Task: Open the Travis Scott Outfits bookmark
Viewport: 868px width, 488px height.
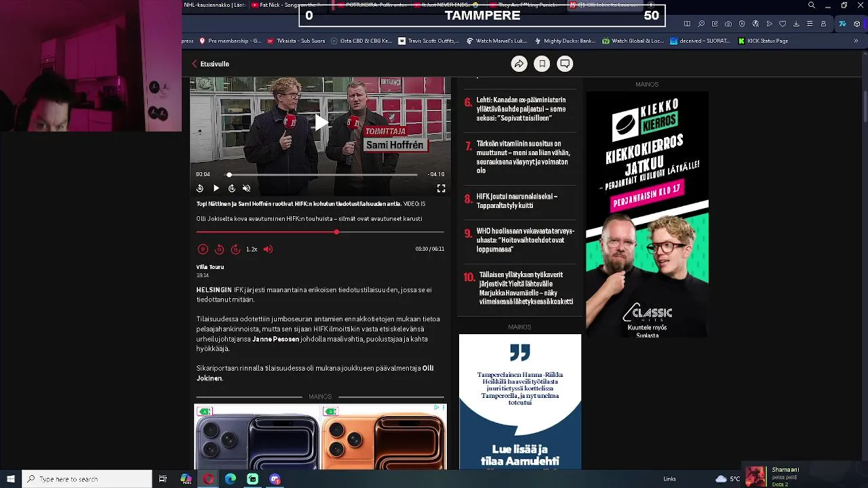Action: (x=429, y=41)
